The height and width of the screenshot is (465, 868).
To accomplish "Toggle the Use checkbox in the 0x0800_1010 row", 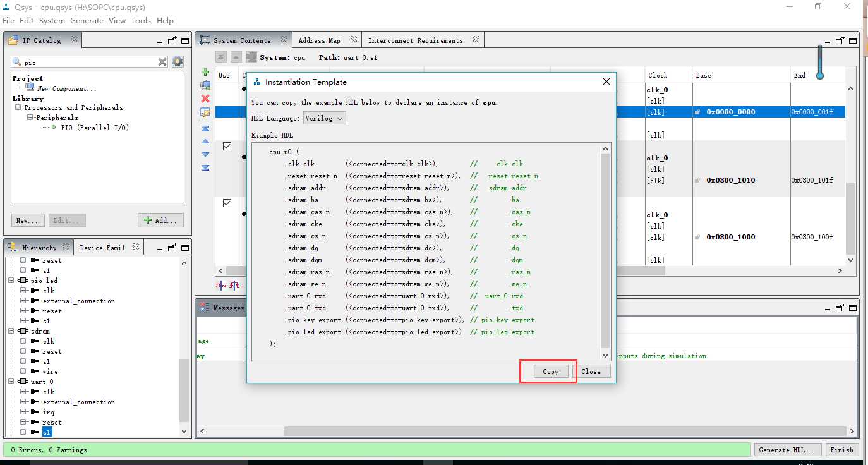I will coord(227,146).
